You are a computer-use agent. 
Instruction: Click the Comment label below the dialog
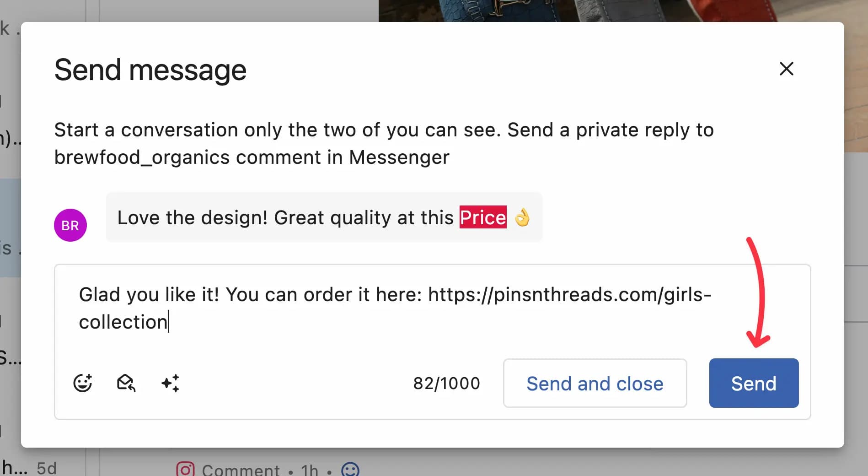tap(240, 469)
